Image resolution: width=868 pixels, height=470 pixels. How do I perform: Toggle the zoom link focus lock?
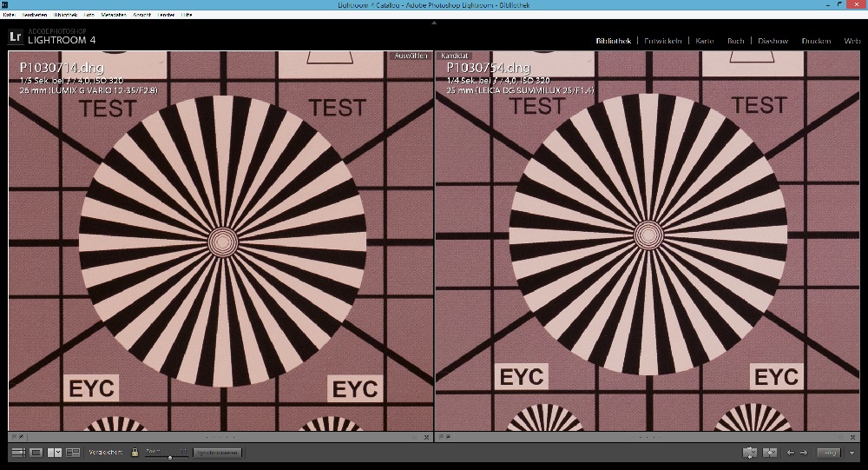(x=135, y=453)
